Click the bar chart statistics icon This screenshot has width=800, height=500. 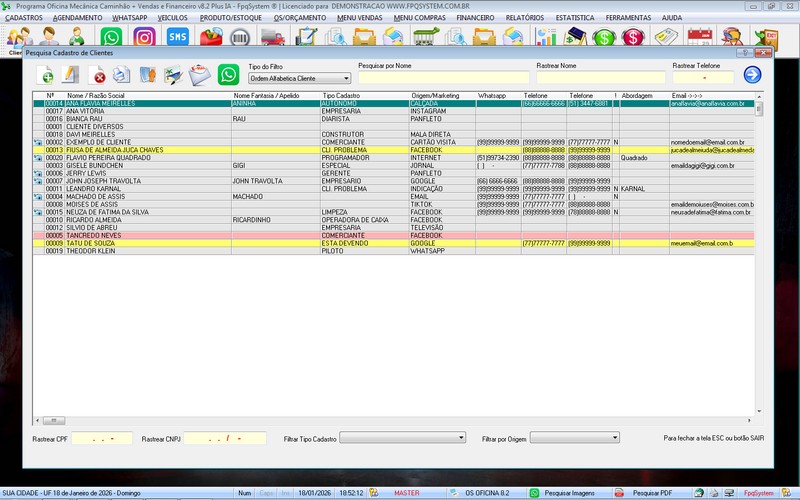546,37
